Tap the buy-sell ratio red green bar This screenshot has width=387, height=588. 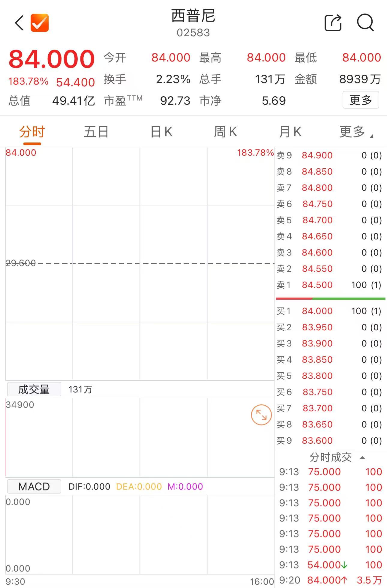[331, 298]
